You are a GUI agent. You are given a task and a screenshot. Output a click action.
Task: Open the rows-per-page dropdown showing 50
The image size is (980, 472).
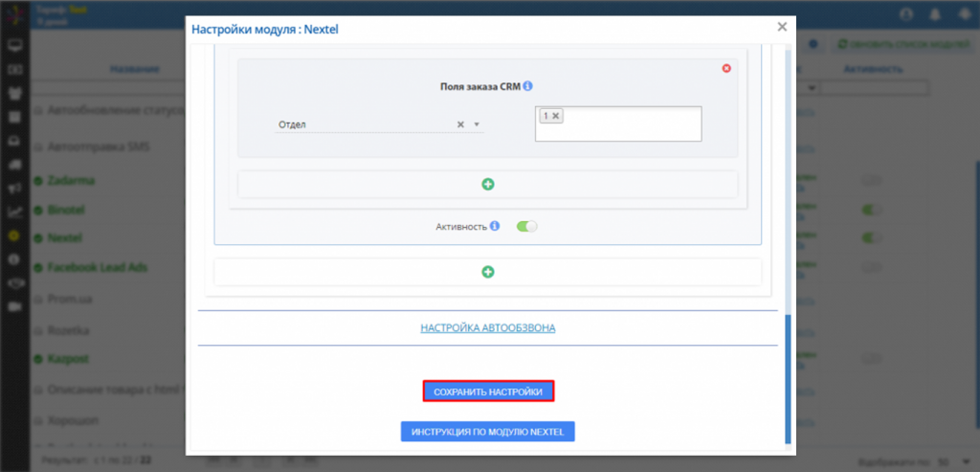click(956, 462)
